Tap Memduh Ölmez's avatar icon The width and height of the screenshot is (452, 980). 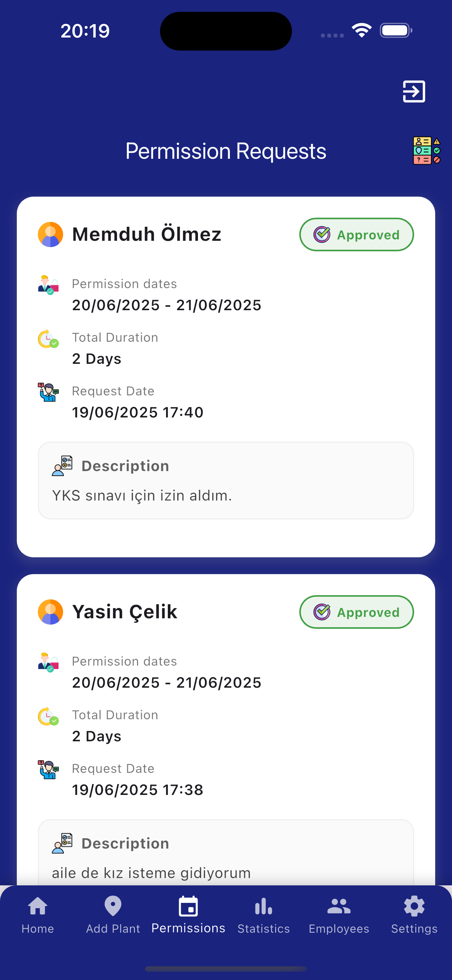(50, 234)
